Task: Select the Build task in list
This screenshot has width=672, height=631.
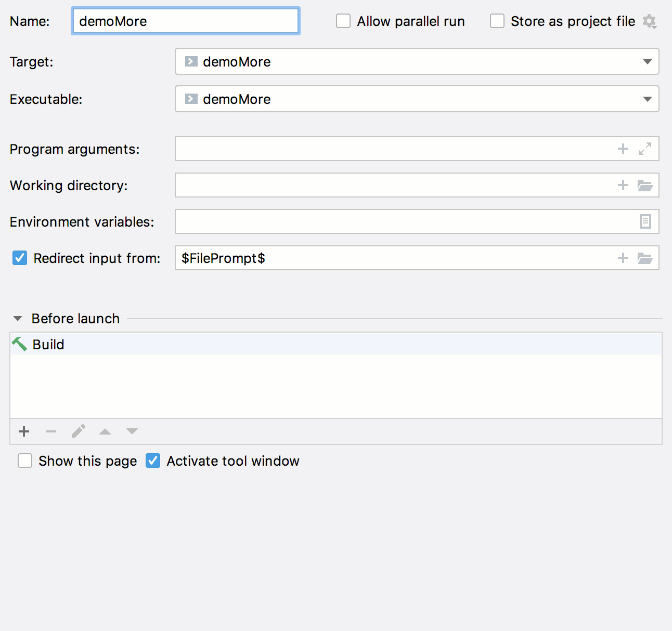Action: tap(48, 345)
